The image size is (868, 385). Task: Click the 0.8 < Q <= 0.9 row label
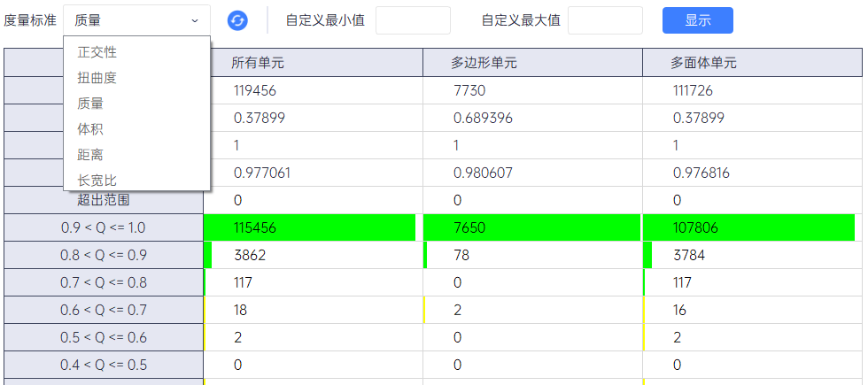(x=104, y=255)
